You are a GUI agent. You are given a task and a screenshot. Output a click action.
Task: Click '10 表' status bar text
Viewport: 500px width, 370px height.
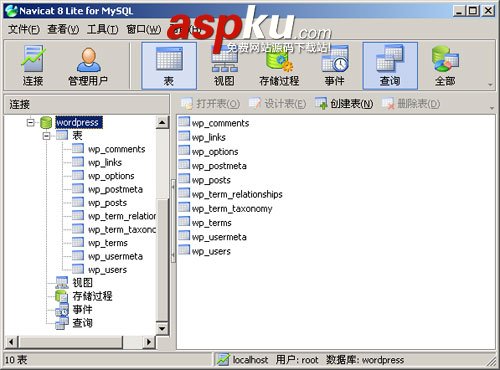(16, 360)
